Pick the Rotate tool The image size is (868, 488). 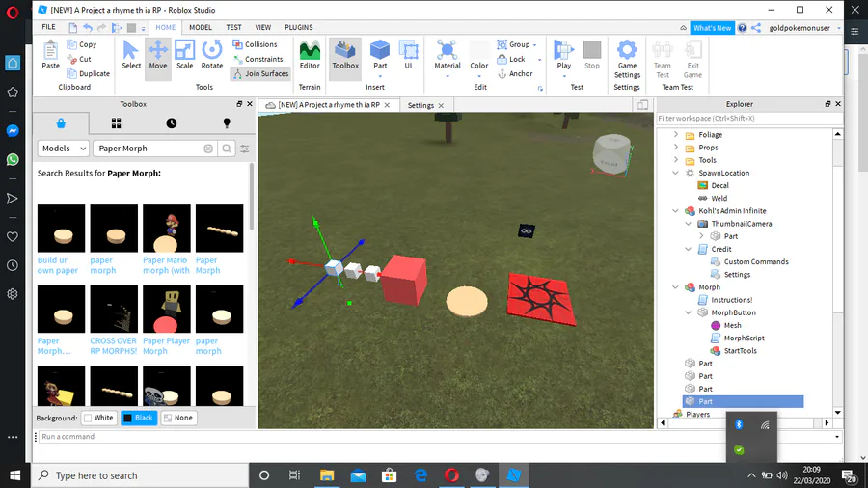tap(211, 55)
